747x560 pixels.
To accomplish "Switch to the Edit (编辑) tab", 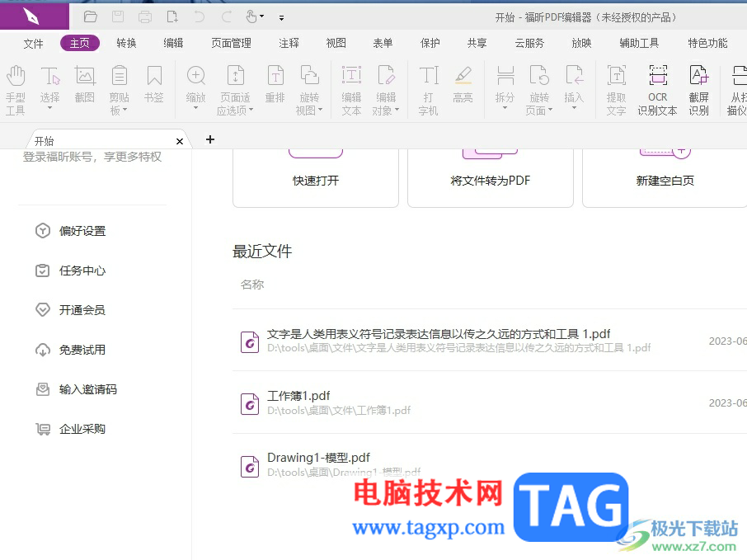I will tap(173, 44).
